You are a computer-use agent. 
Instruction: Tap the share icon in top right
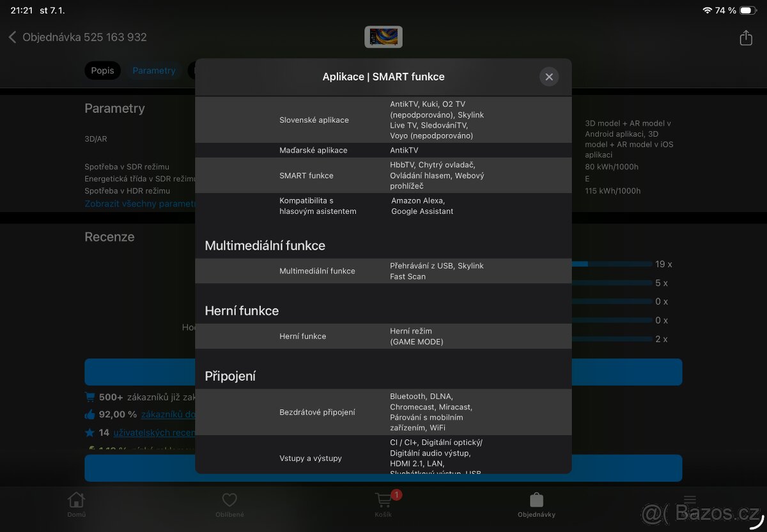click(x=745, y=38)
